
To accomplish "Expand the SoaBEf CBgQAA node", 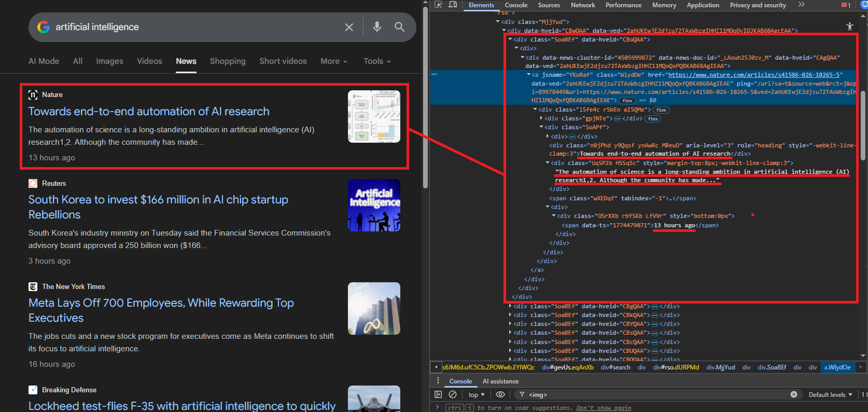I will [510, 306].
